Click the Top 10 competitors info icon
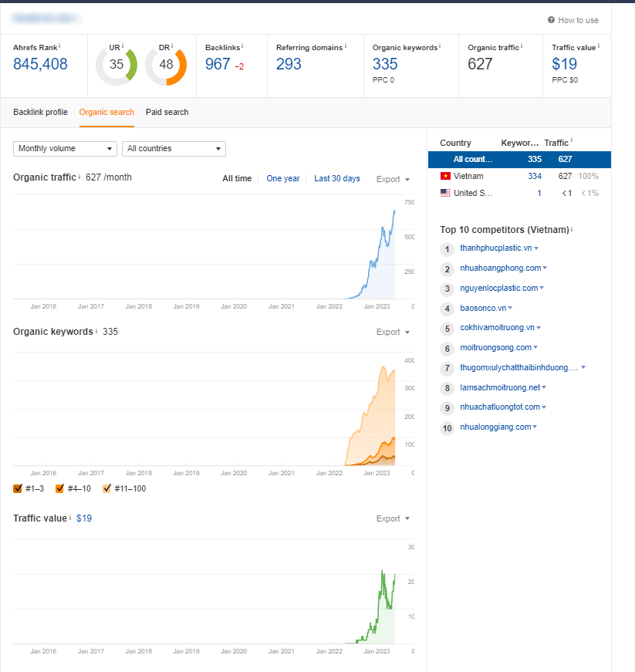Viewport: 635px width, 672px height. (x=572, y=229)
